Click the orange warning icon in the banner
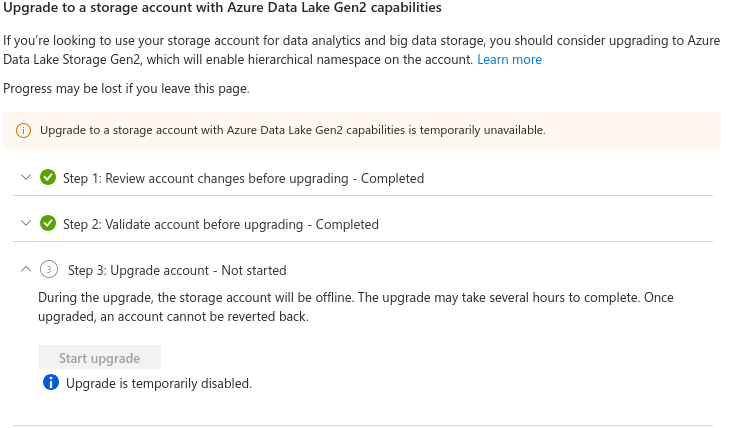Screen dimensions: 742x428 pos(23,130)
